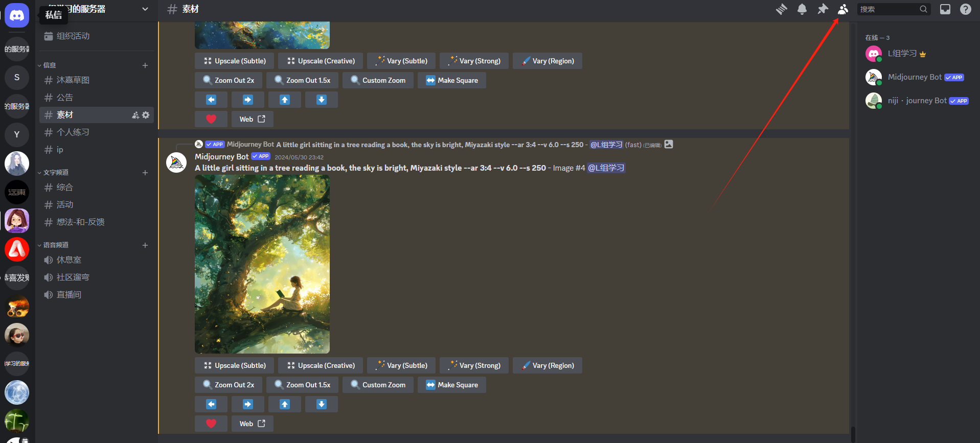Switch to the blue globe server icon

point(17,392)
